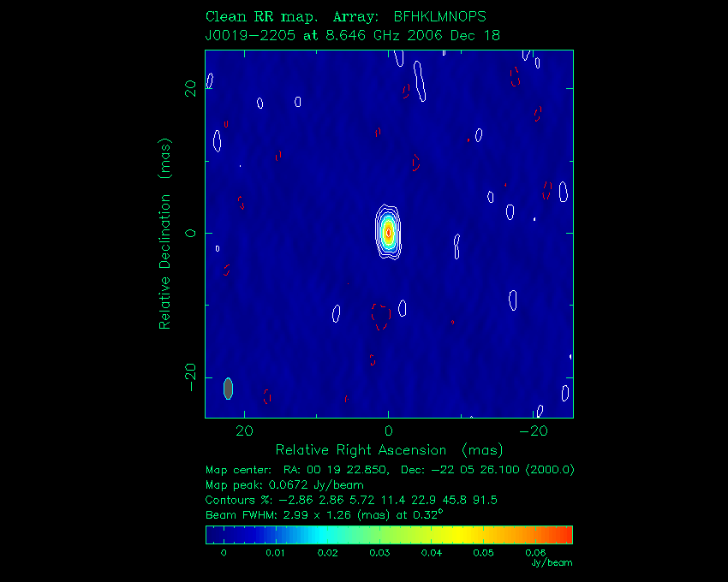Click the gray beam ellipse in the map corner
Image resolution: width=728 pixels, height=582 pixels.
(228, 389)
